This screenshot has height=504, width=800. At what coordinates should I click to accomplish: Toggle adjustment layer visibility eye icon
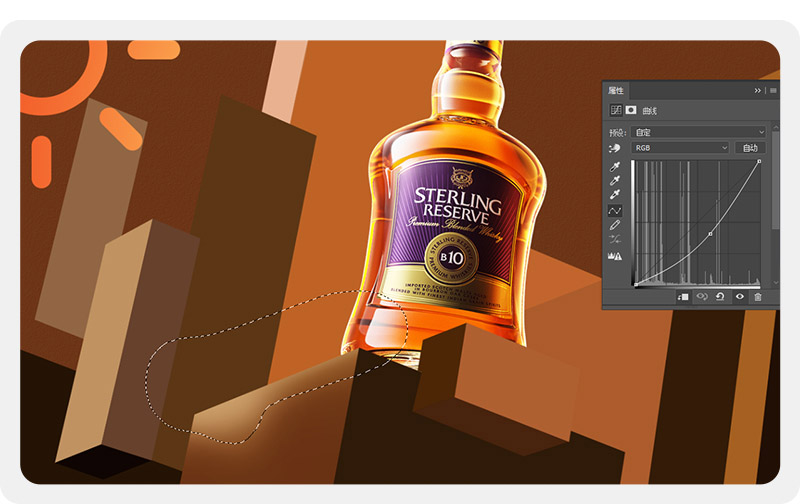pyautogui.click(x=739, y=297)
